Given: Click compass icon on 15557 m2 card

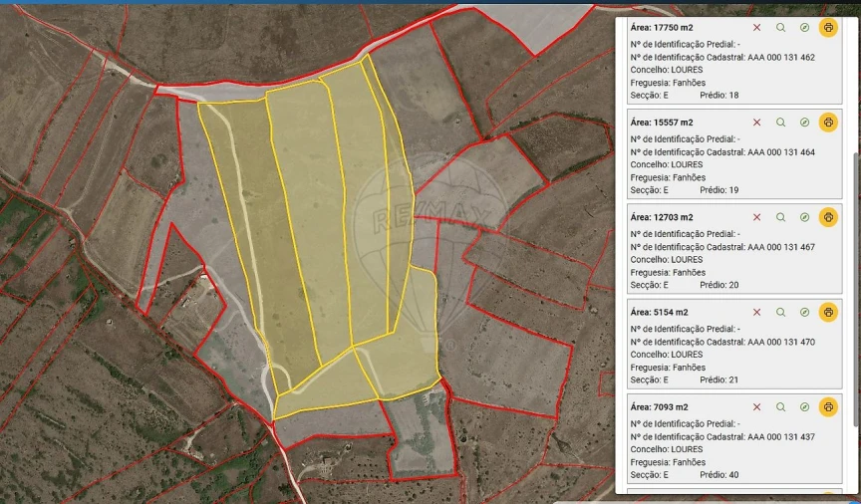Looking at the screenshot, I should pyautogui.click(x=804, y=123).
